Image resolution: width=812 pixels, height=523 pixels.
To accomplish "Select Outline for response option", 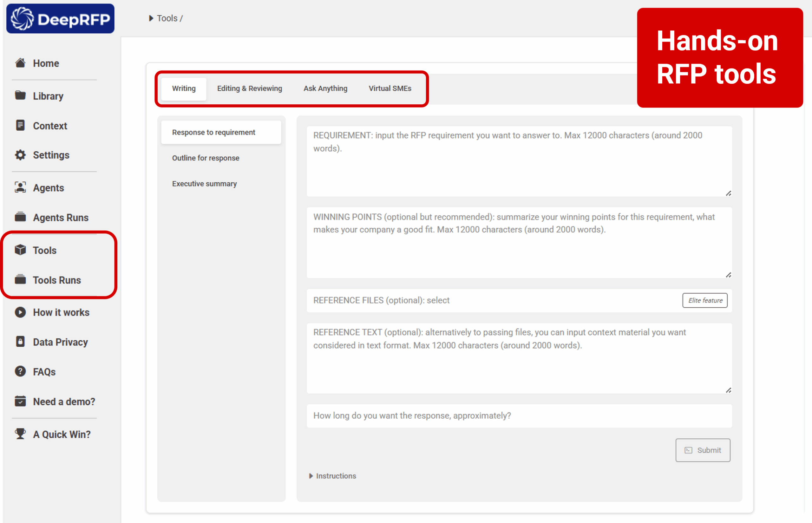I will 206,158.
